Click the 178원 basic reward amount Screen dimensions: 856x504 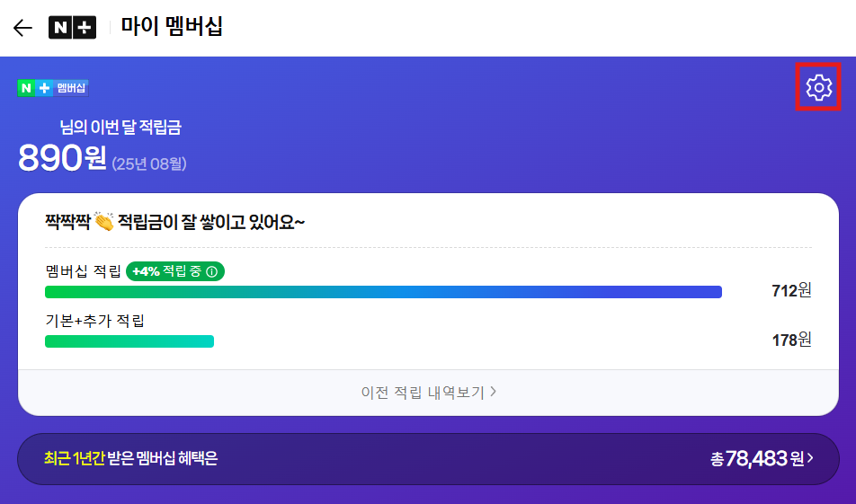[x=791, y=340]
